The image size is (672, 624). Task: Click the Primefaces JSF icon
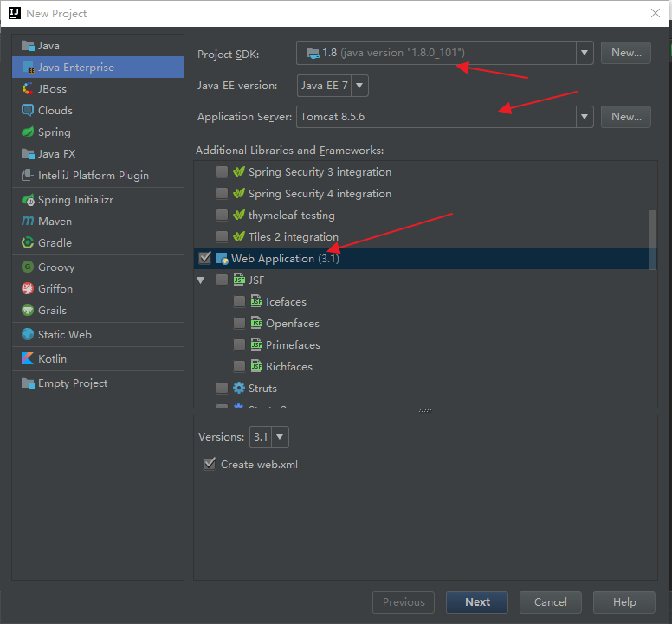pos(256,344)
